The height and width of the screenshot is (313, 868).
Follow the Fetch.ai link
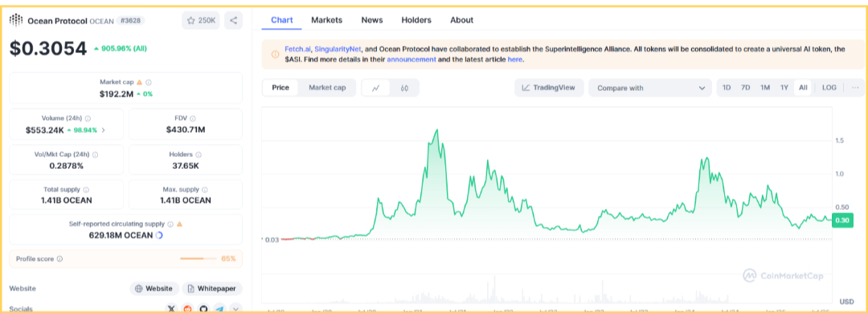point(298,49)
